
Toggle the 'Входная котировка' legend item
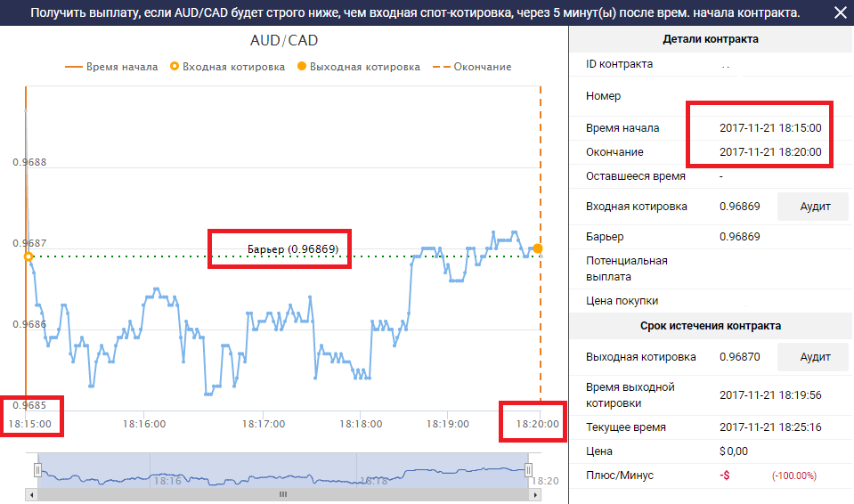click(227, 67)
